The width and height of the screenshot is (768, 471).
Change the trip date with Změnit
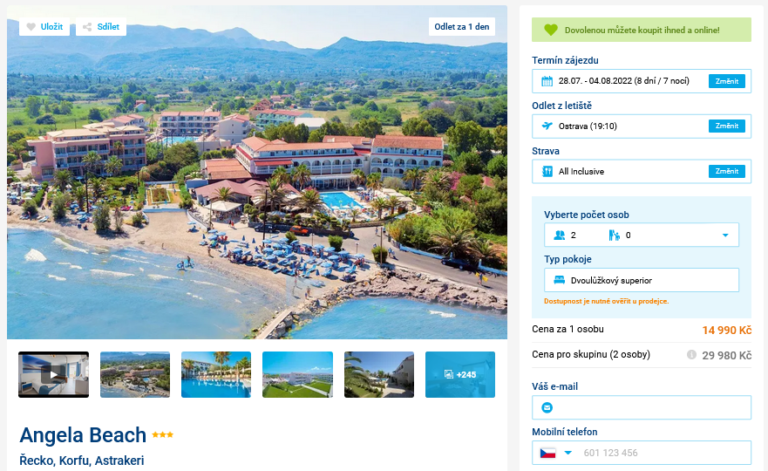(726, 81)
